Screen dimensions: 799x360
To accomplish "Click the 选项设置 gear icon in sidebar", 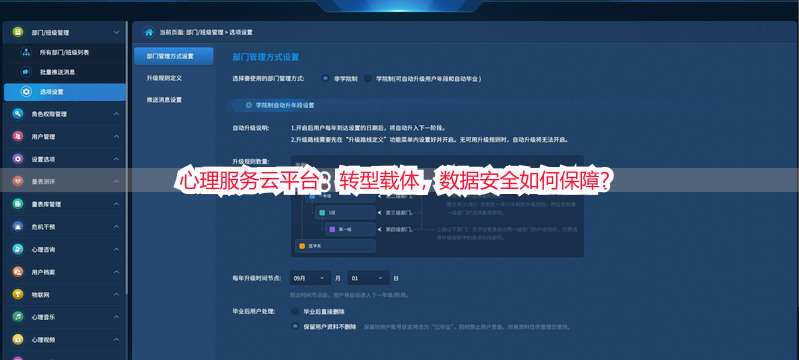I will [26, 92].
